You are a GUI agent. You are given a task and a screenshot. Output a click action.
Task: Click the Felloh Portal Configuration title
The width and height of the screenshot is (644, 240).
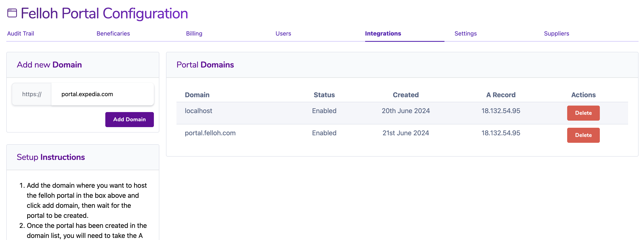click(x=104, y=13)
